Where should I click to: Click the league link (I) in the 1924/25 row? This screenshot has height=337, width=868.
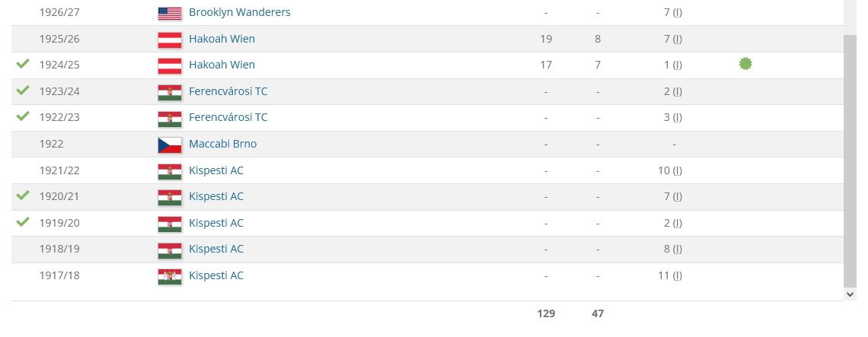678,65
